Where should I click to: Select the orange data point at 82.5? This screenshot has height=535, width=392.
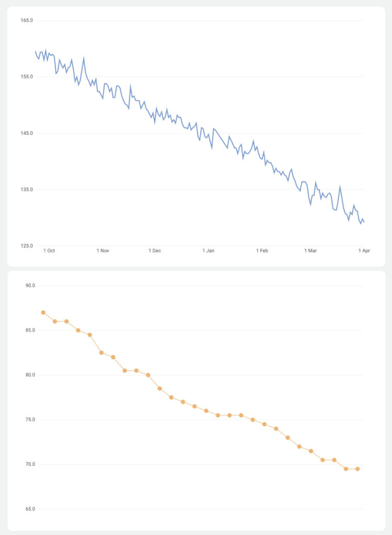[101, 353]
